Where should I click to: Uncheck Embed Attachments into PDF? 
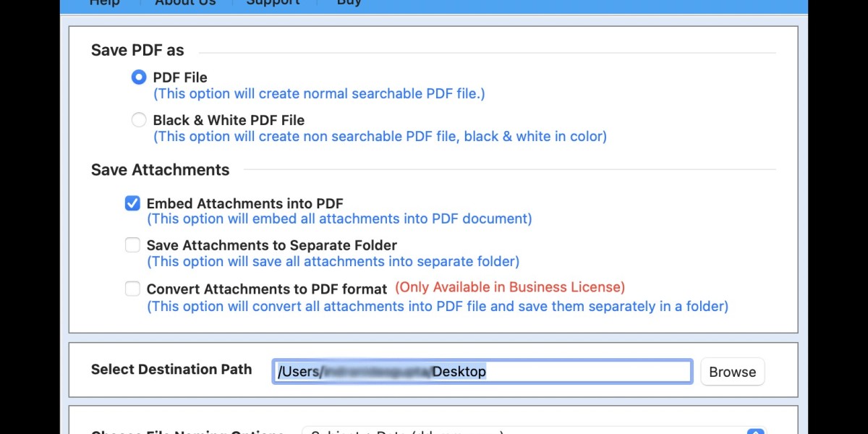pos(132,203)
